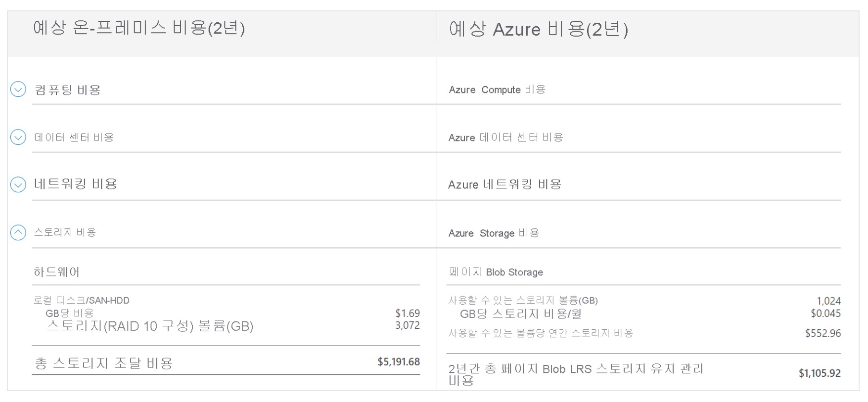
Task: Expand the 데이터 센터 비용 chevron icon
Action: pyautogui.click(x=18, y=137)
